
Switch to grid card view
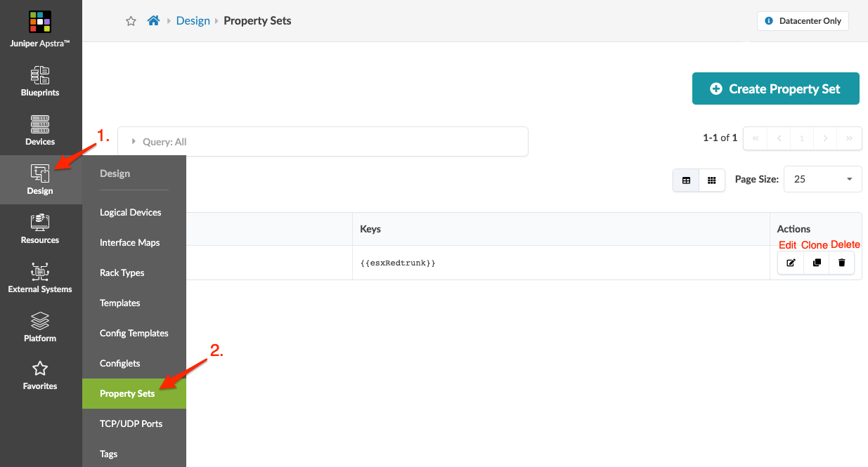pyautogui.click(x=712, y=180)
